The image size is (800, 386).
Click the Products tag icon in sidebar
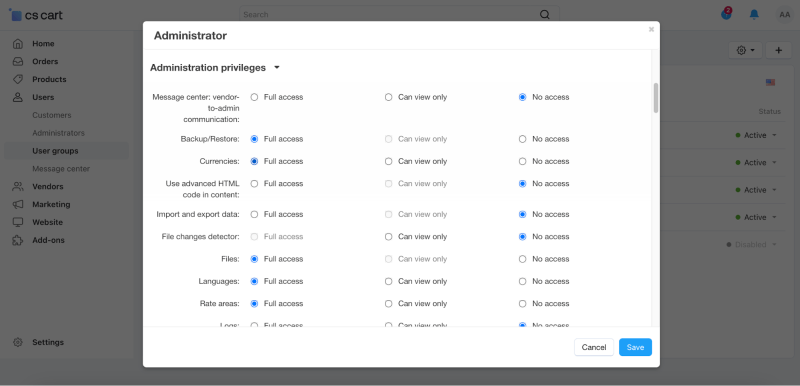click(18, 80)
